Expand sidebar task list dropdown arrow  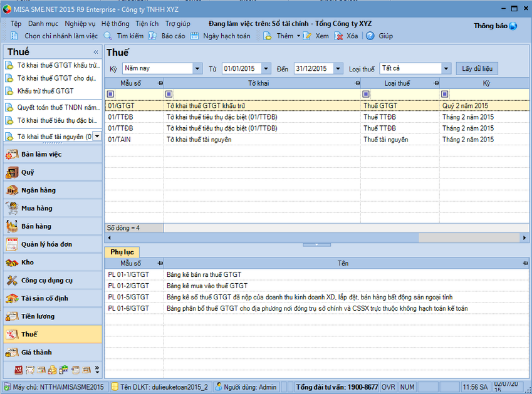pos(97,137)
